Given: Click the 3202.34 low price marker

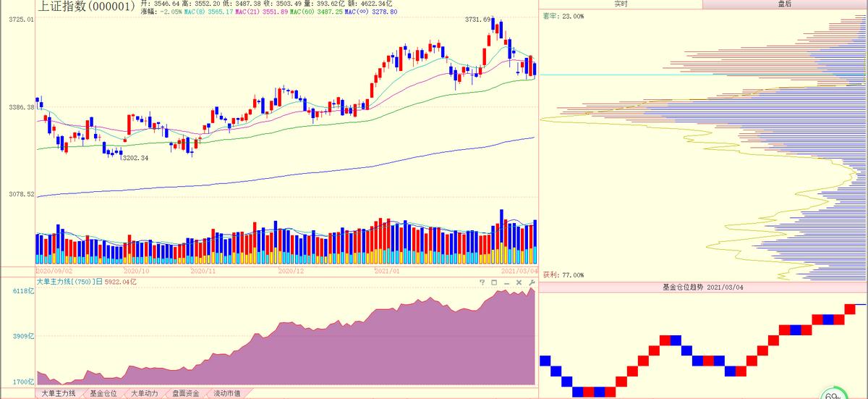Looking at the screenshot, I should click(x=135, y=158).
